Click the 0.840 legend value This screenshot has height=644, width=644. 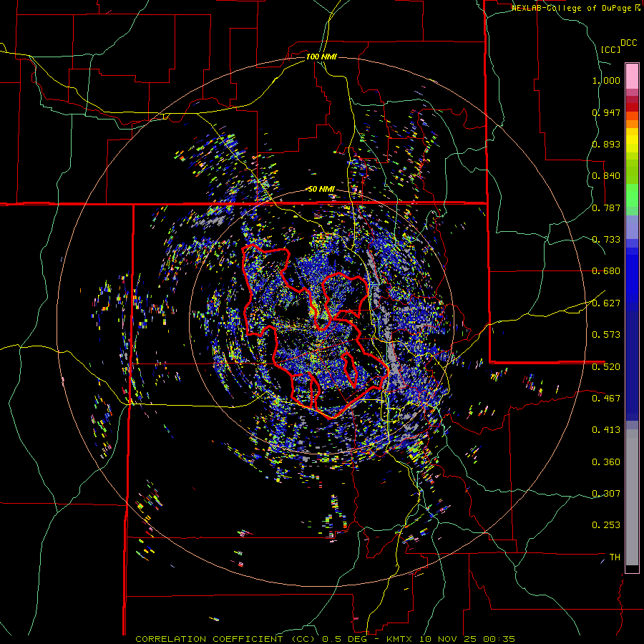(606, 176)
